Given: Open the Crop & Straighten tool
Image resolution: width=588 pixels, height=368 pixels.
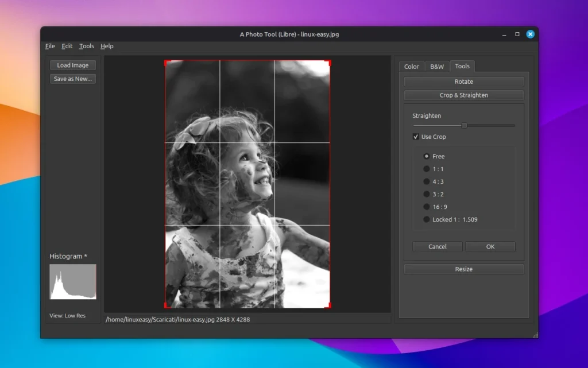Looking at the screenshot, I should (463, 95).
